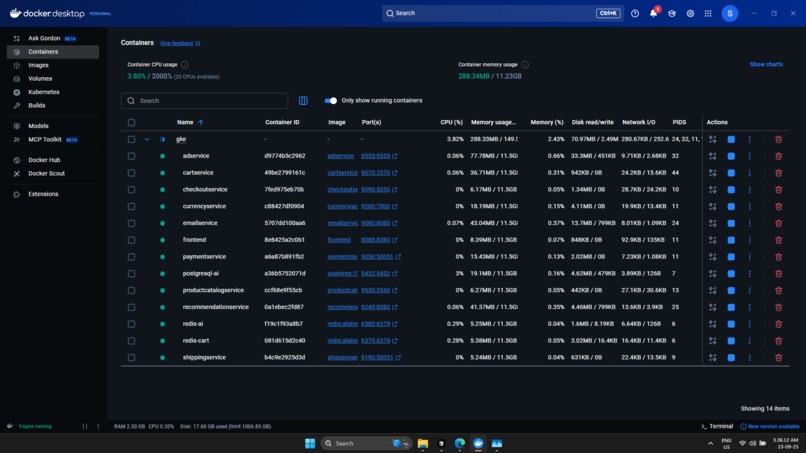Click container ID d9774b5c2962
This screenshot has width=806, height=453.
pyautogui.click(x=285, y=156)
